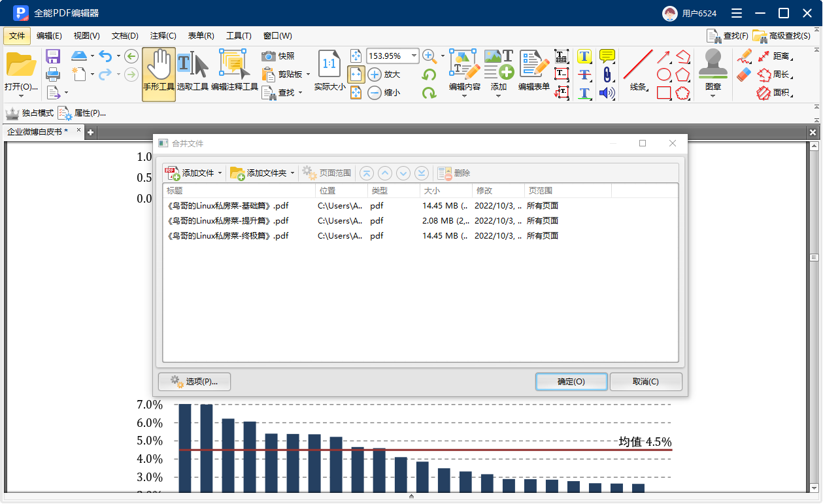
Task: Click the Delete (删除) icon in merge dialog
Action: pyautogui.click(x=445, y=173)
